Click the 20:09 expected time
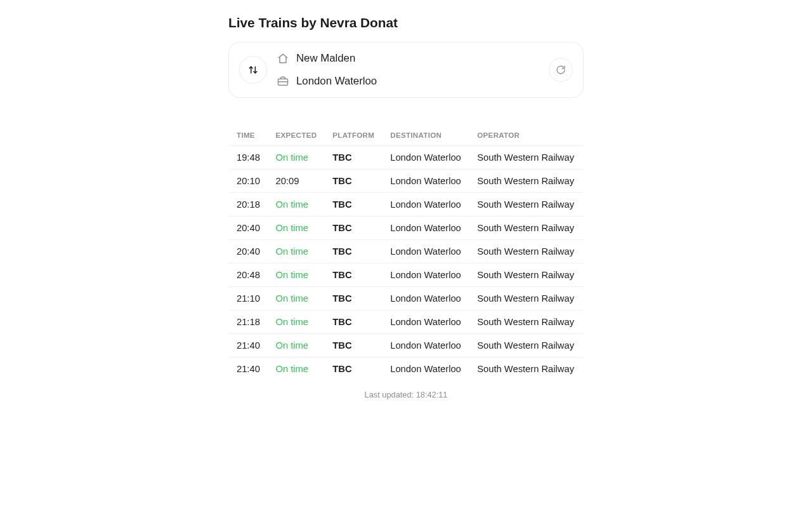The width and height of the screenshot is (812, 508). (x=287, y=181)
